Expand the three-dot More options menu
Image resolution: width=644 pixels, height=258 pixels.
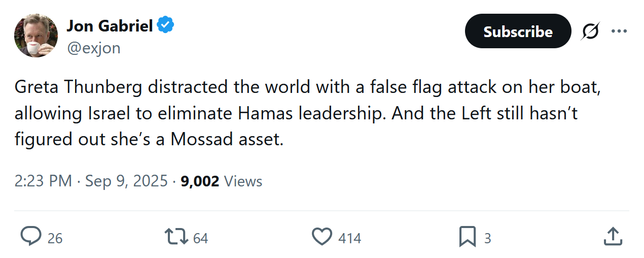click(x=619, y=31)
